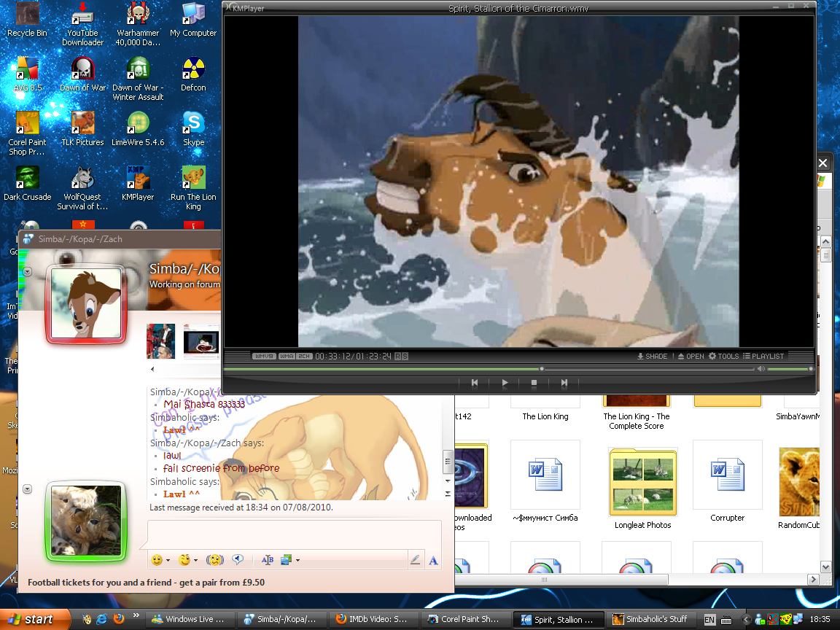840x630 pixels.
Task: Send a nudge in the chat
Action: click(214, 560)
